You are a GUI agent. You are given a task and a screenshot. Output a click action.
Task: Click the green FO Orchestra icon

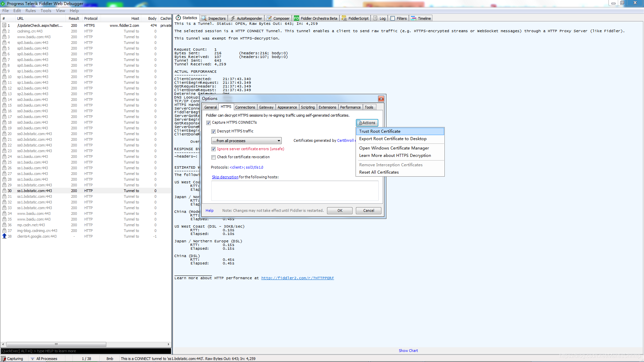click(297, 18)
